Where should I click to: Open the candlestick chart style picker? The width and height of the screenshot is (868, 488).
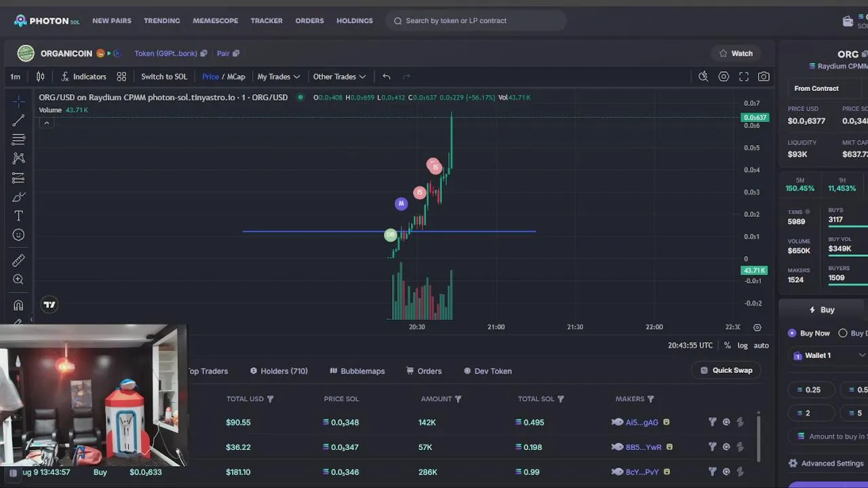tap(41, 77)
